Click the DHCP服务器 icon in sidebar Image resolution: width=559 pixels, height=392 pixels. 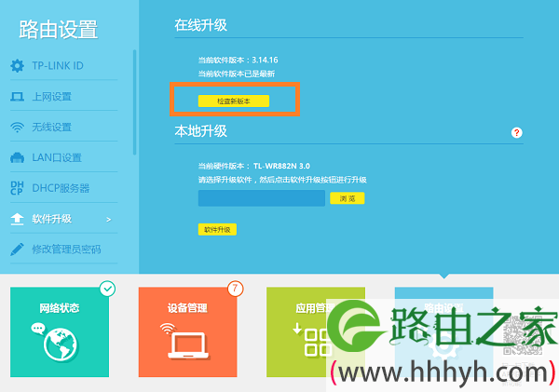[17, 188]
